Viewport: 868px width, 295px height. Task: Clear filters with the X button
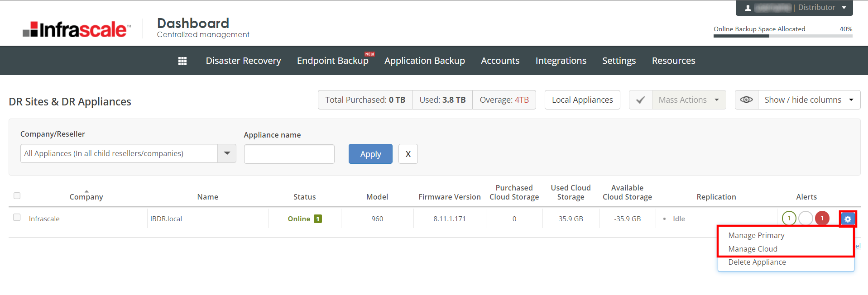coord(408,154)
